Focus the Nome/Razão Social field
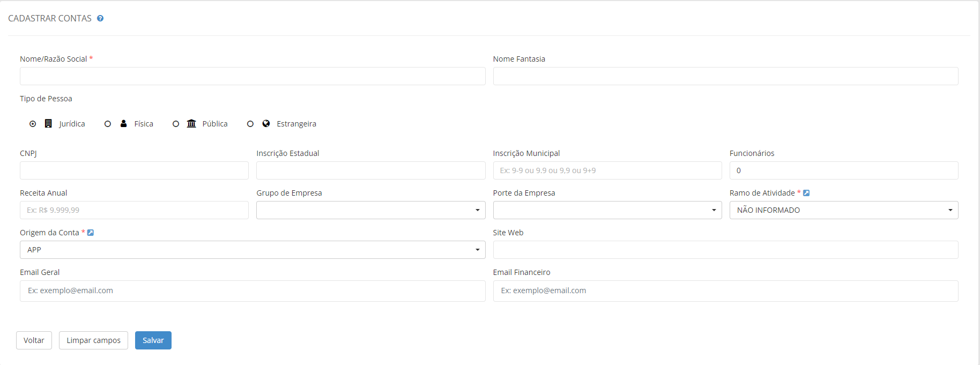The width and height of the screenshot is (980, 365). pyautogui.click(x=253, y=76)
